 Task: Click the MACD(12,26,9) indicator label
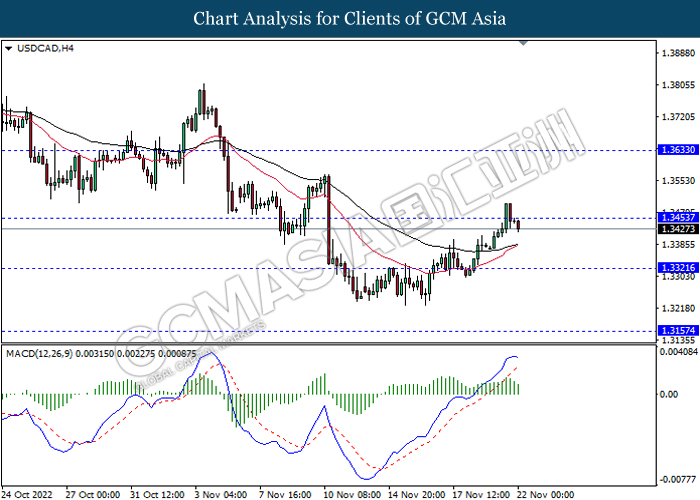point(101,354)
